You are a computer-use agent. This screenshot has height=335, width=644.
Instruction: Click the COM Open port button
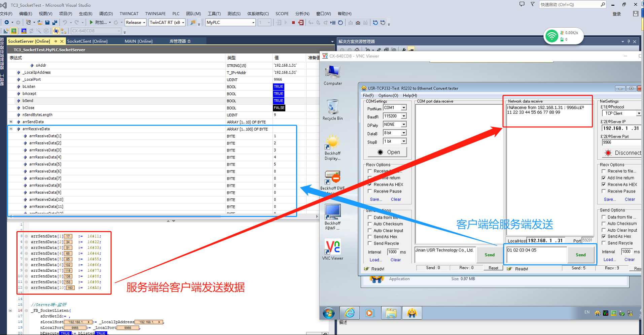coord(387,152)
